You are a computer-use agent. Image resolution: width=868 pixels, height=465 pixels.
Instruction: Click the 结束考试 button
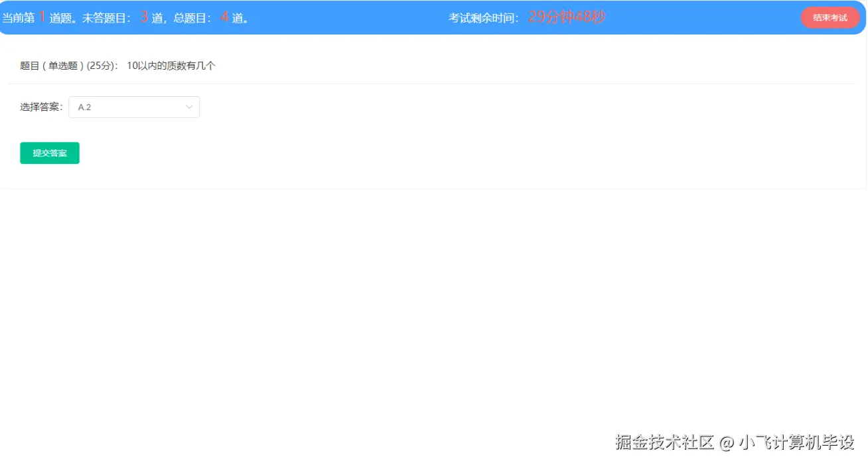click(x=830, y=17)
